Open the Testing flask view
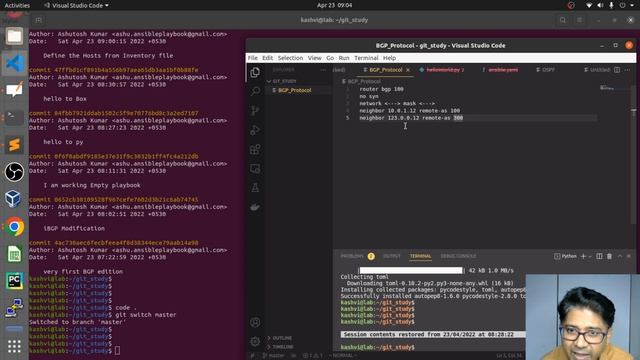This screenshot has height=360, width=640. [255, 187]
